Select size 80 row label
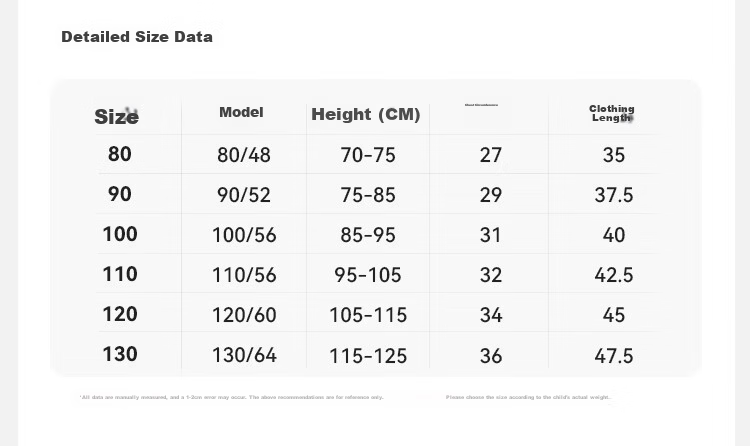This screenshot has width=750, height=446. click(x=120, y=154)
